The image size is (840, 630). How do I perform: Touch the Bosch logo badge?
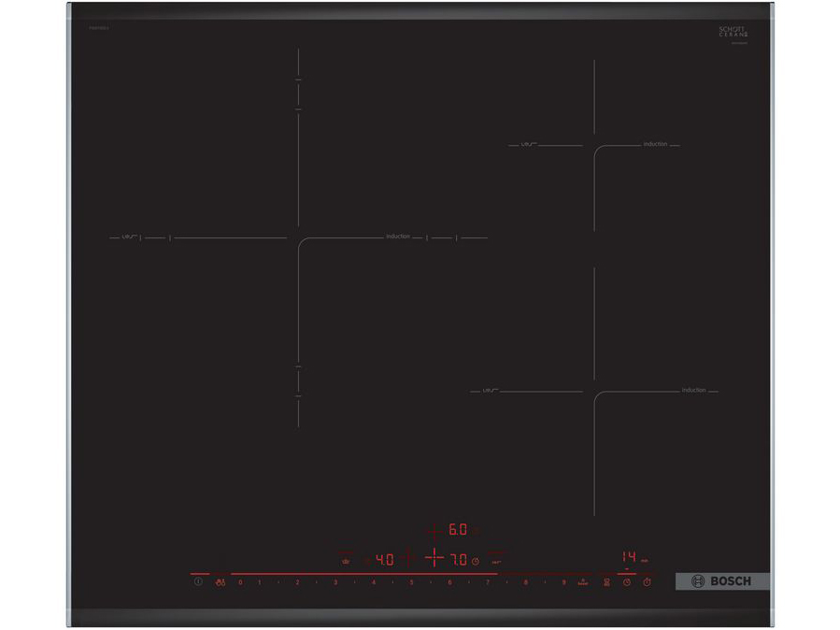tap(722, 581)
